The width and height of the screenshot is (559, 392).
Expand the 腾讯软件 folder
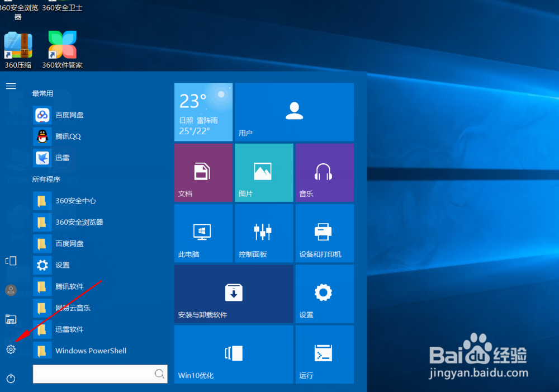100,286
